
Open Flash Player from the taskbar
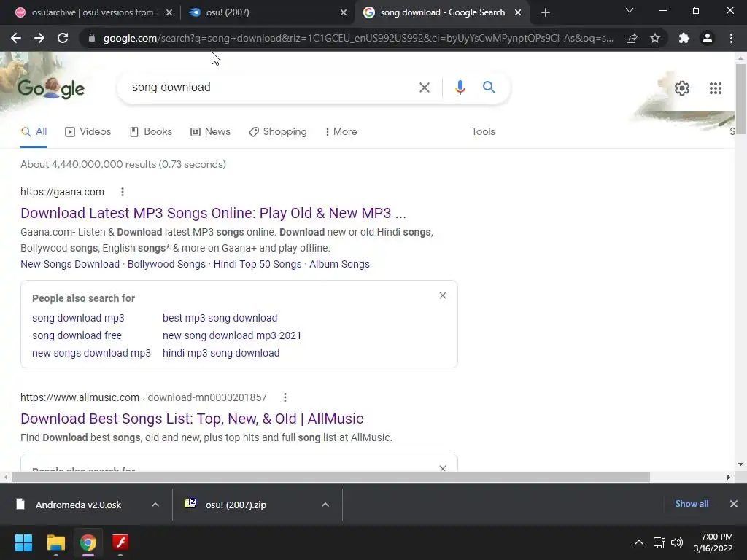click(x=120, y=542)
